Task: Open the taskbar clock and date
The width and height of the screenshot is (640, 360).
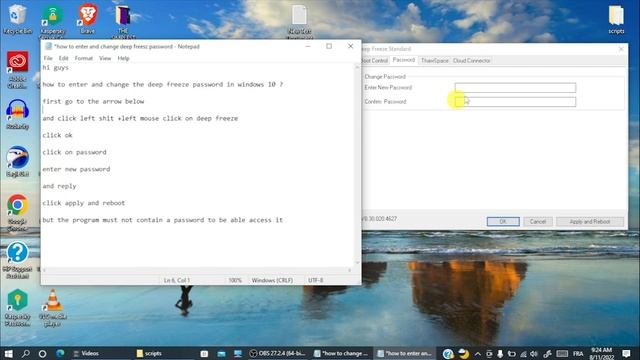Action: click(x=601, y=353)
